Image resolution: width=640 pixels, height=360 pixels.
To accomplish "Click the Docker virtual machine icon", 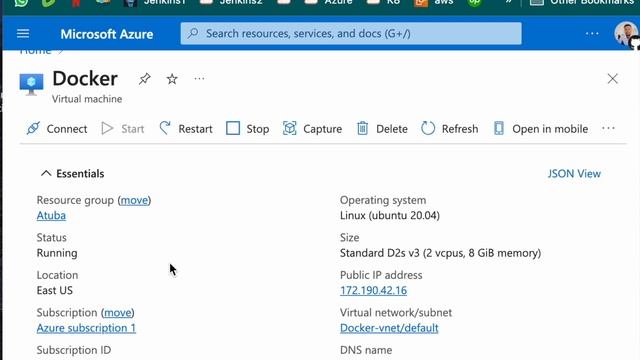I will [x=31, y=84].
